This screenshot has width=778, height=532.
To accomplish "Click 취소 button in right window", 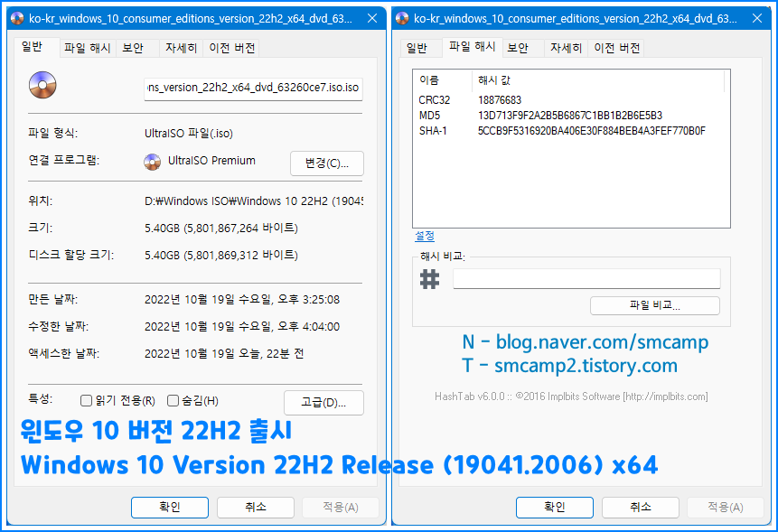I will [641, 508].
